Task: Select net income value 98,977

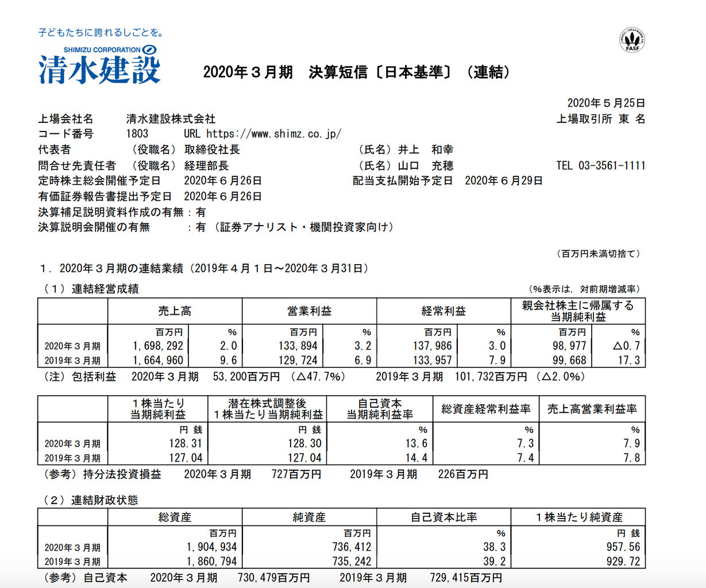Action: 569,346
